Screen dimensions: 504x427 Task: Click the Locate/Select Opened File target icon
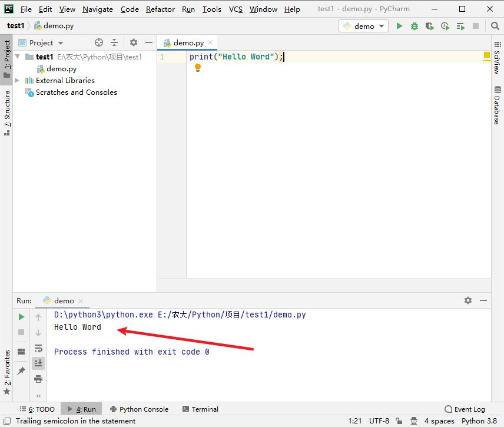(x=99, y=42)
